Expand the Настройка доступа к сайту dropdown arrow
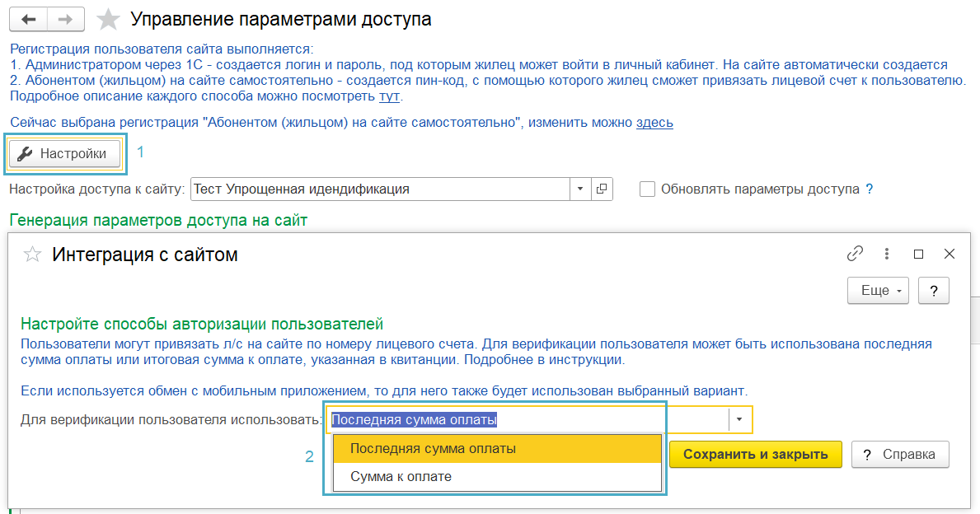Screen dimensions: 980x514 click(x=580, y=189)
